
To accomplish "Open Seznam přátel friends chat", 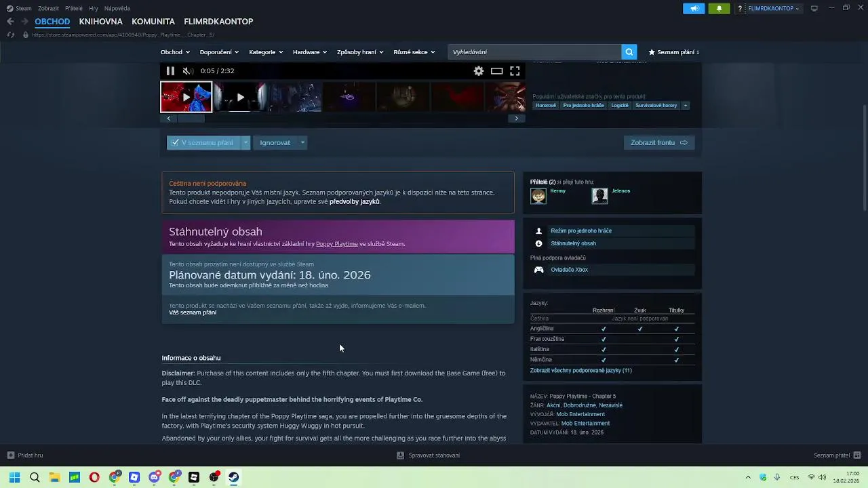I will [837, 455].
